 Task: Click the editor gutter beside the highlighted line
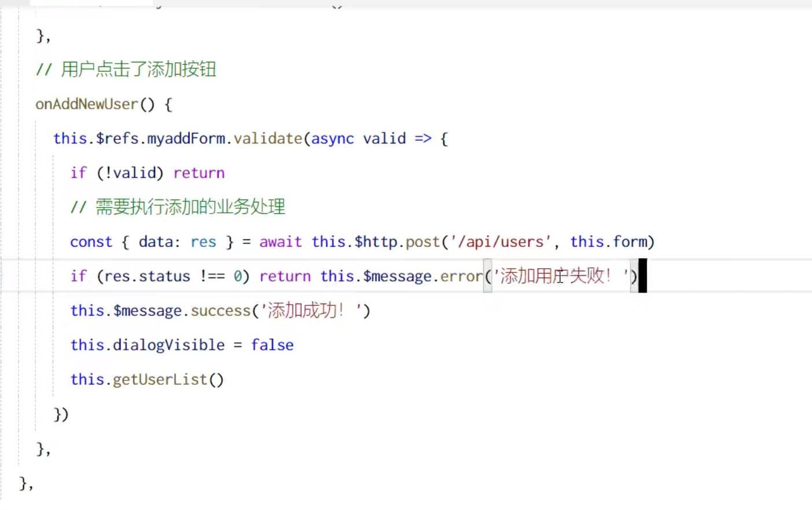click(12, 276)
